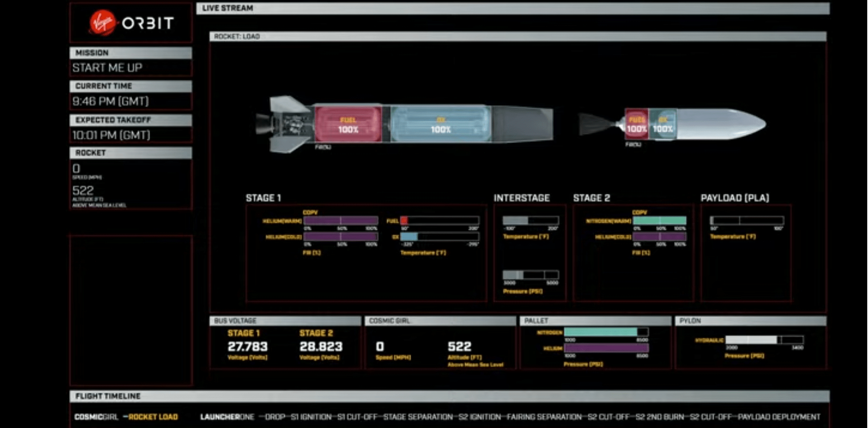
Task: Click the PAYLOAD (PLA) section heading
Action: click(735, 198)
